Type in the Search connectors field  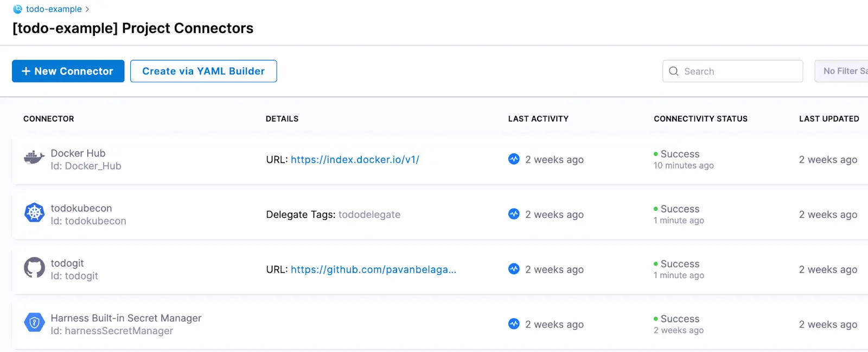tap(740, 71)
